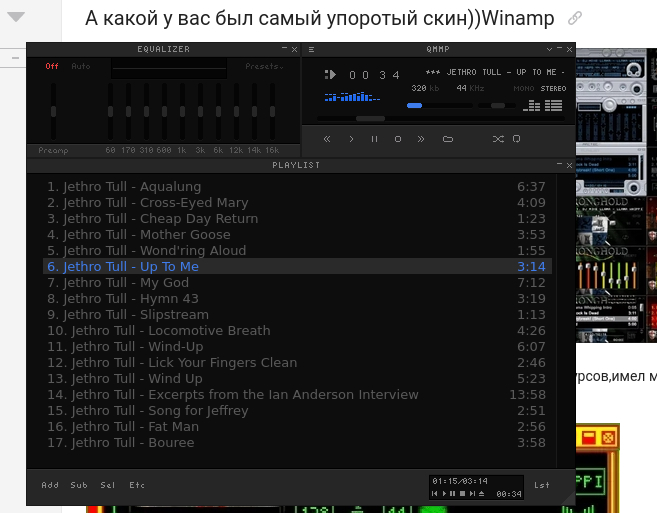657x513 pixels.
Task: Select track 2 Cross-Eyed Mary
Action: click(x=297, y=203)
